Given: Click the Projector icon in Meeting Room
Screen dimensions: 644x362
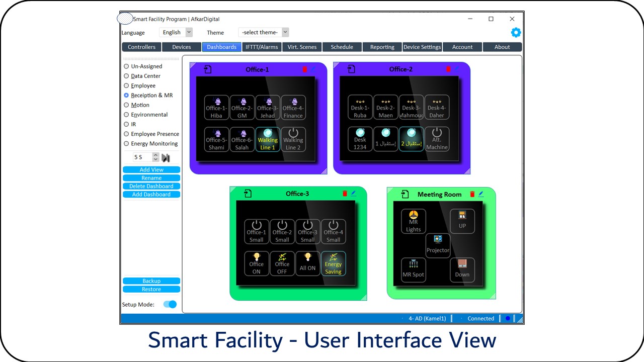Looking at the screenshot, I should coord(438,245).
